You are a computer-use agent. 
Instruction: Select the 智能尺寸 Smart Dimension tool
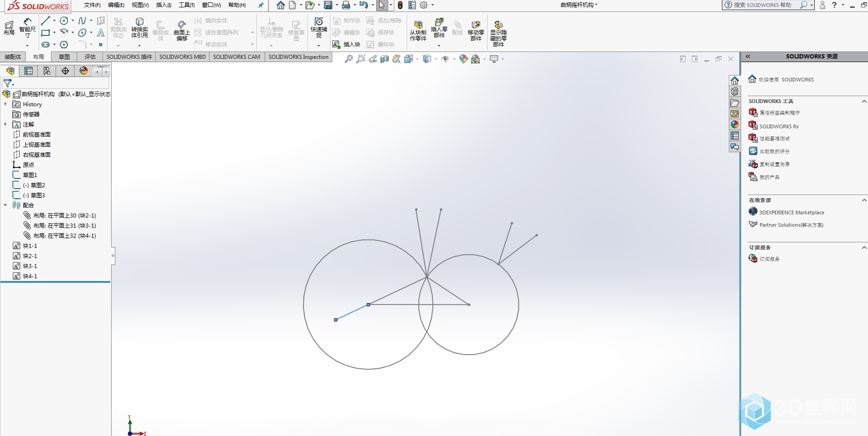(x=28, y=28)
